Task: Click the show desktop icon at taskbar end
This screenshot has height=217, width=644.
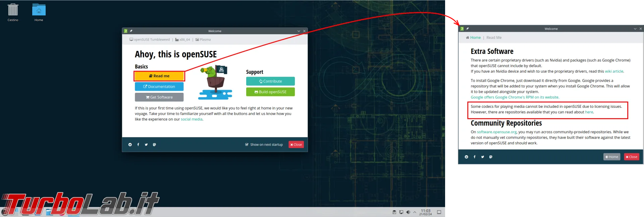Action: [439, 212]
